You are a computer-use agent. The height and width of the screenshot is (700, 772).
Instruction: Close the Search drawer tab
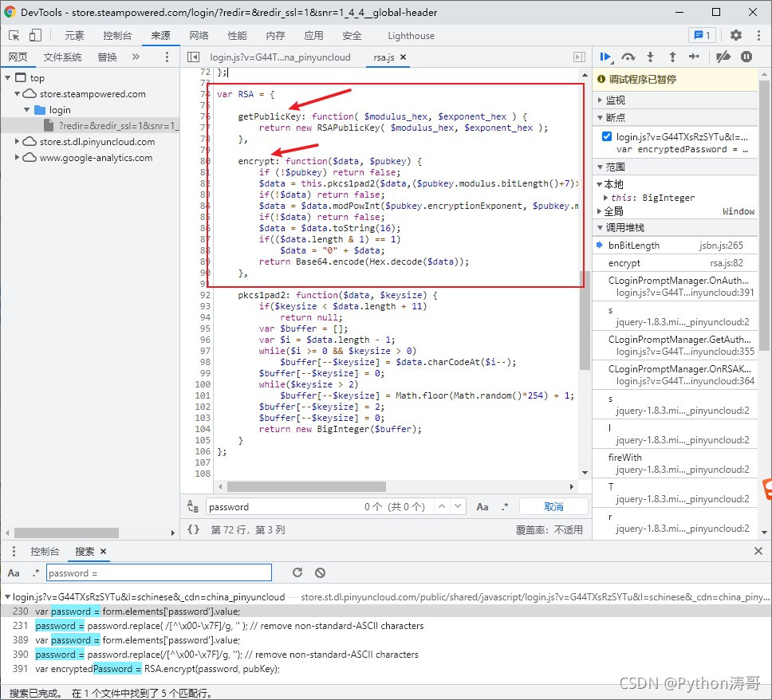coord(104,552)
